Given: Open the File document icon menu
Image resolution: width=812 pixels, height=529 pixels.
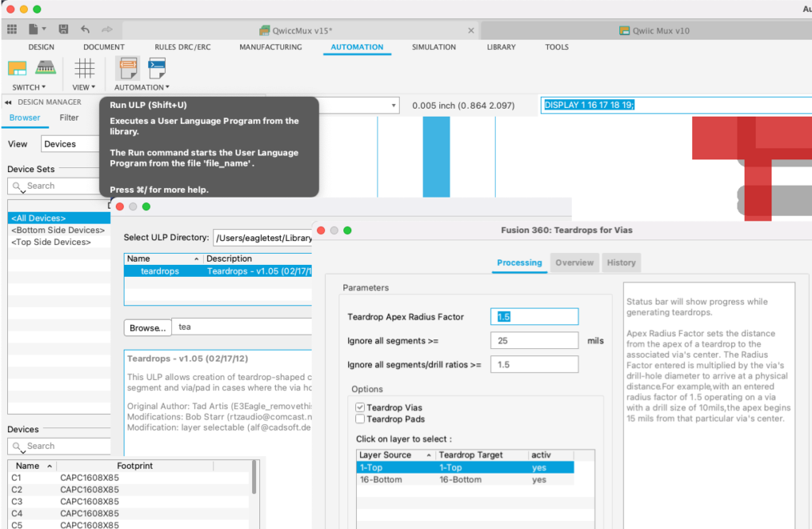Looking at the screenshot, I should coord(33,29).
